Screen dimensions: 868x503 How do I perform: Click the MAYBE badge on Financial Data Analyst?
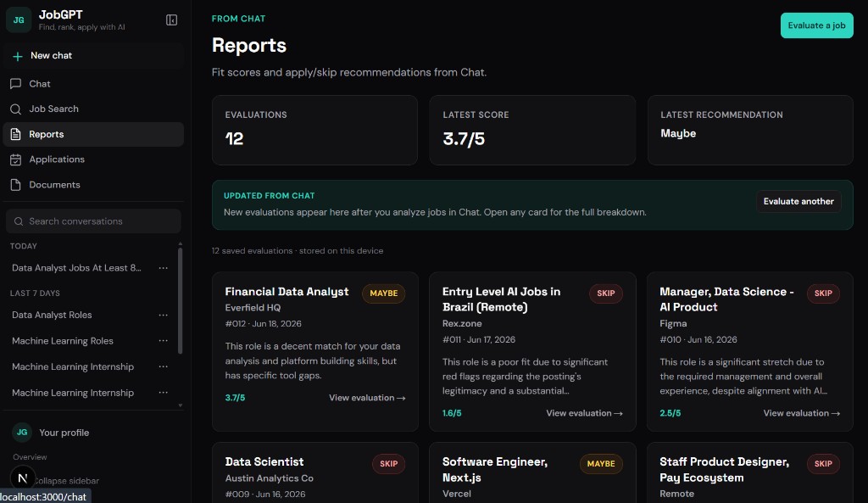tap(384, 293)
